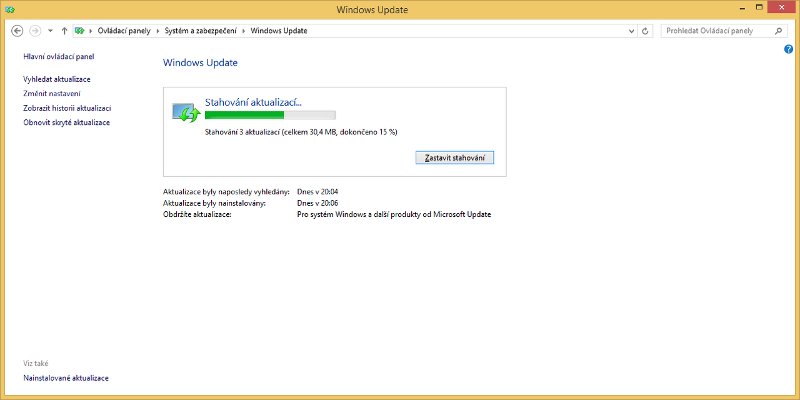This screenshot has width=800, height=400.
Task: Open the Vyhledat aktualizace link
Action: (59, 78)
